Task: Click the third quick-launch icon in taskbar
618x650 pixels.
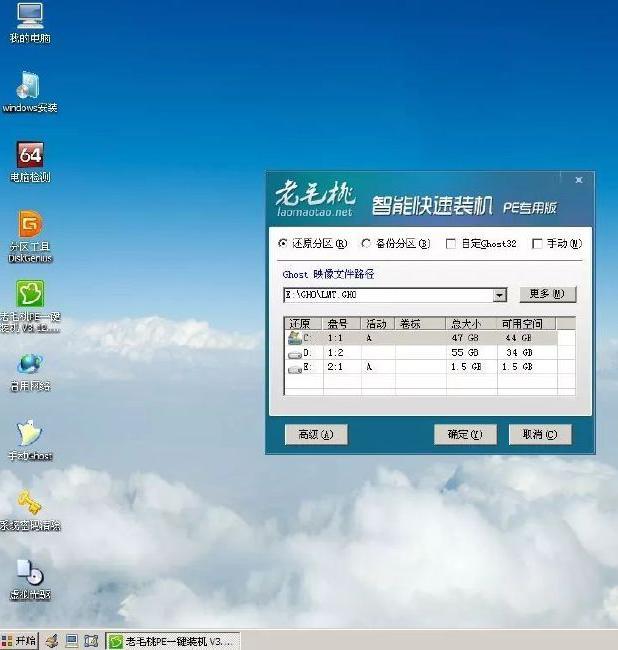Action: tap(91, 641)
